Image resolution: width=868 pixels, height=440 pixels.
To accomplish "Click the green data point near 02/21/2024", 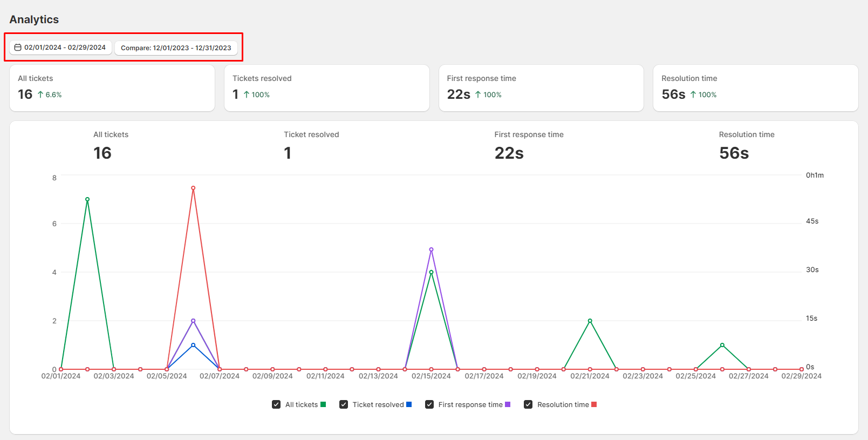I will (590, 321).
